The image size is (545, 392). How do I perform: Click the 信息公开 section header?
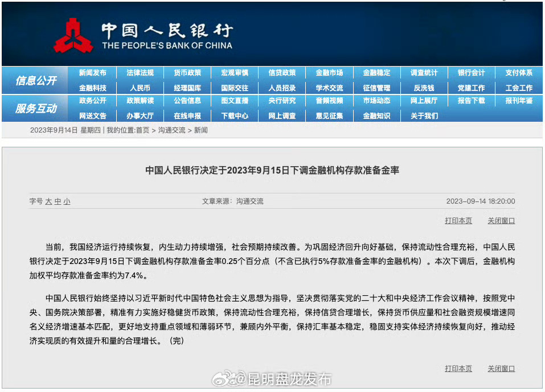pos(36,81)
